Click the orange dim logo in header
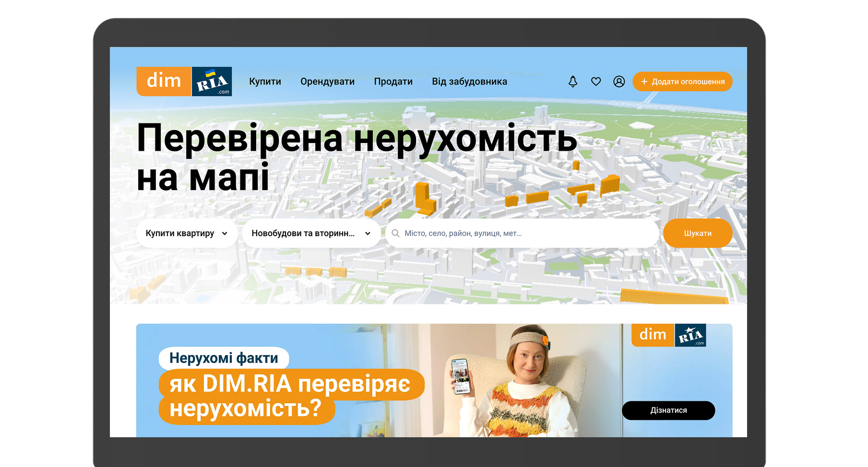The height and width of the screenshot is (467, 868). coord(164,81)
